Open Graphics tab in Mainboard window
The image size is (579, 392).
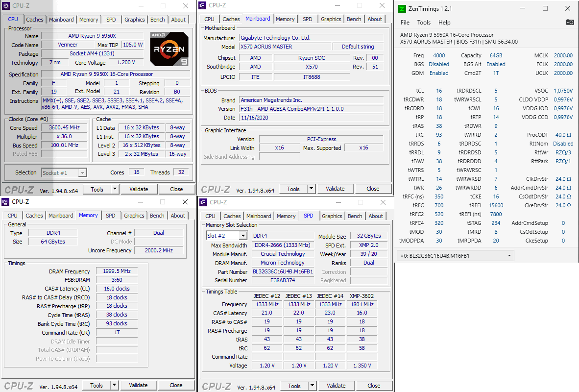331,19
